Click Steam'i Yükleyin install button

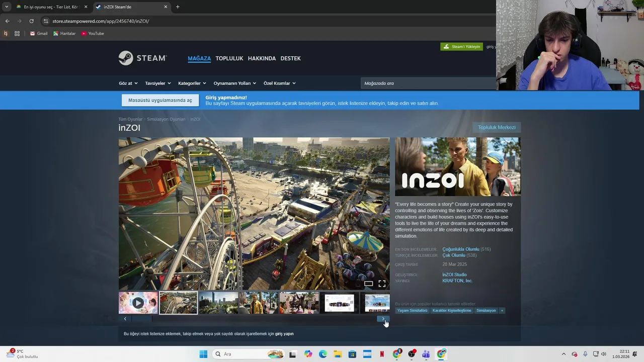point(461,47)
